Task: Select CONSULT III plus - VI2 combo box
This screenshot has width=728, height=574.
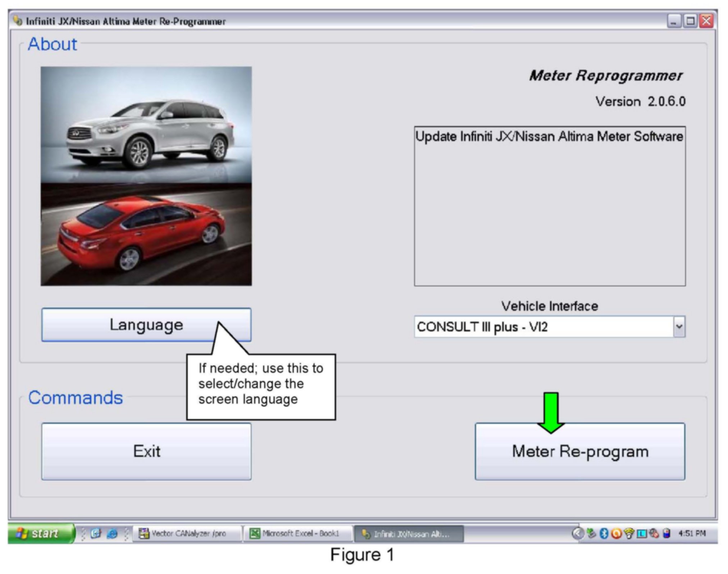Action: (543, 327)
